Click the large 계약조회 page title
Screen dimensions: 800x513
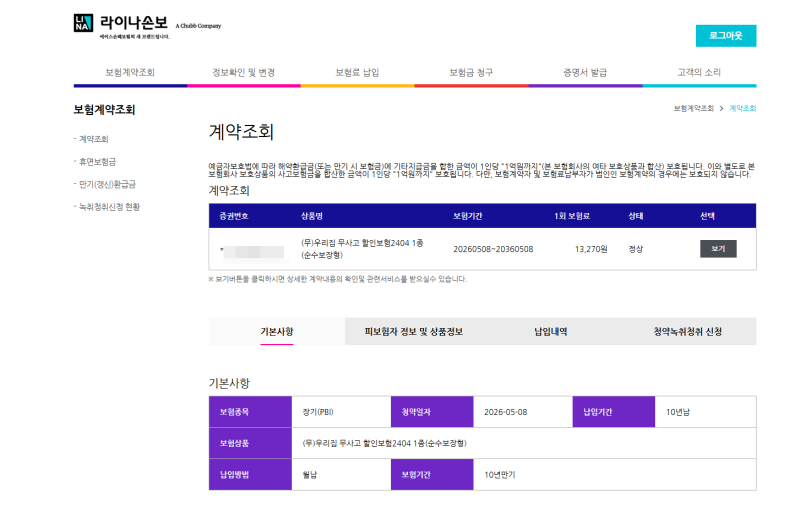(x=241, y=132)
